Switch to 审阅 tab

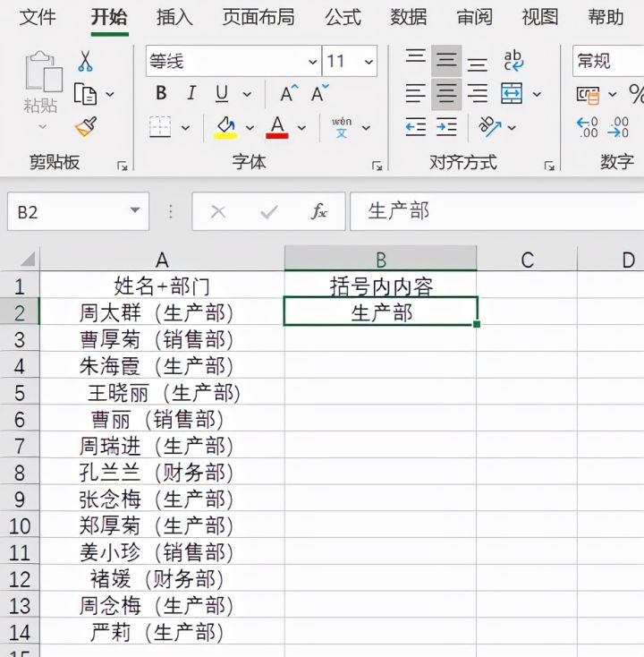coord(474,17)
